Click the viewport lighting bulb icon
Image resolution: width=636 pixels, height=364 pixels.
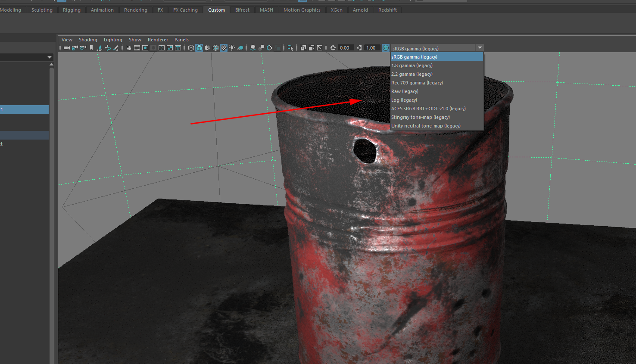pos(232,47)
